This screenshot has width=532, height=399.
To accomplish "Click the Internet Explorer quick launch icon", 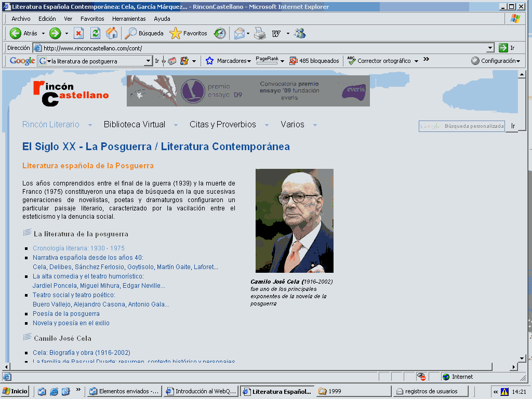I will coord(54,391).
